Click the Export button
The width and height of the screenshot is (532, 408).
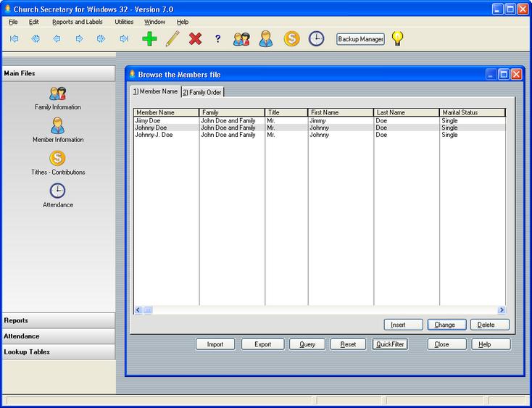point(262,344)
